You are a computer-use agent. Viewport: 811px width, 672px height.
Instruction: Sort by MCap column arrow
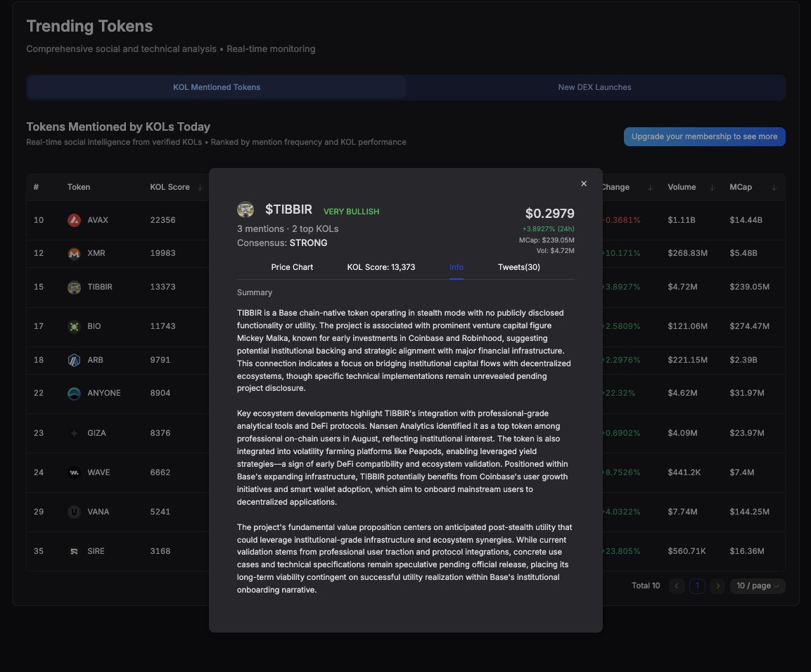point(774,187)
